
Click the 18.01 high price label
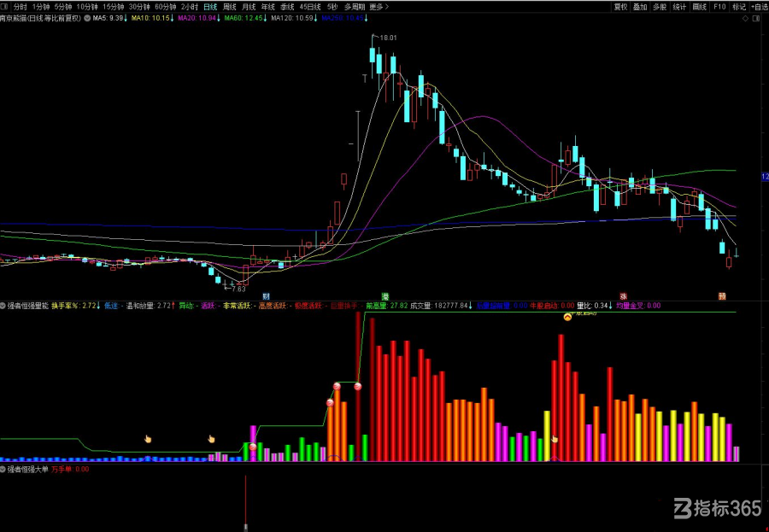tap(388, 38)
